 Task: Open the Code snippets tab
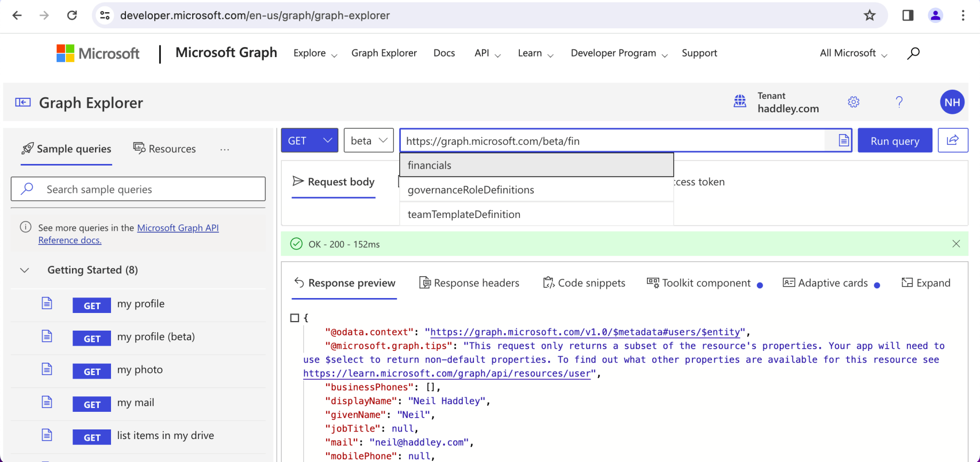pyautogui.click(x=584, y=283)
